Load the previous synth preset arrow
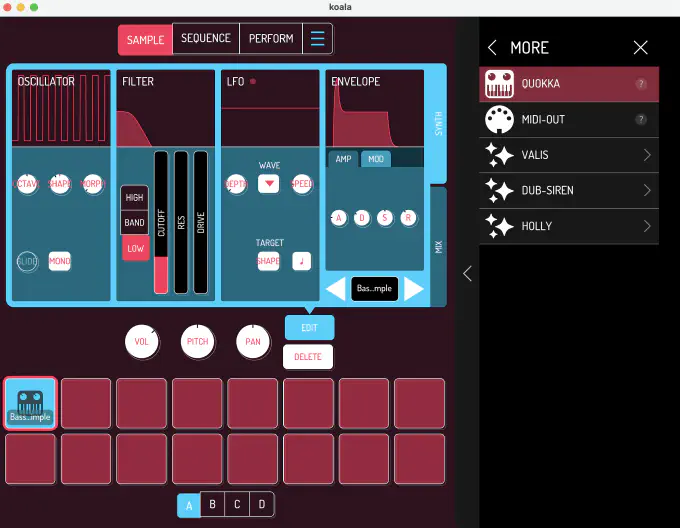680x528 pixels. point(336,288)
